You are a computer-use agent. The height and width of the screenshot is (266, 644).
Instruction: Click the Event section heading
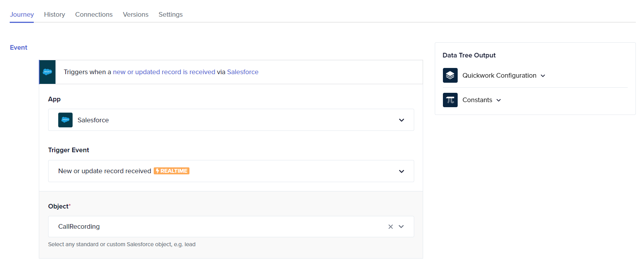click(x=19, y=47)
